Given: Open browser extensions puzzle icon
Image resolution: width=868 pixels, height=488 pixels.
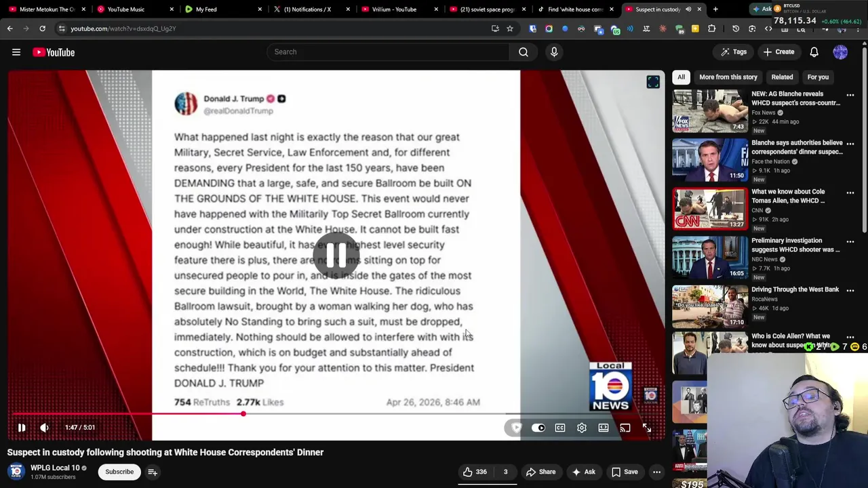Looking at the screenshot, I should click(711, 28).
